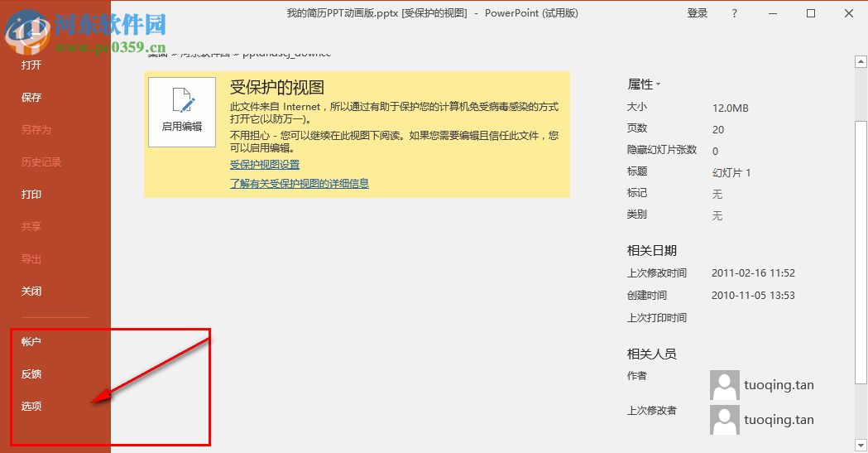Click the last-modifier name tuoqing.tan
868x453 pixels.
coord(779,420)
